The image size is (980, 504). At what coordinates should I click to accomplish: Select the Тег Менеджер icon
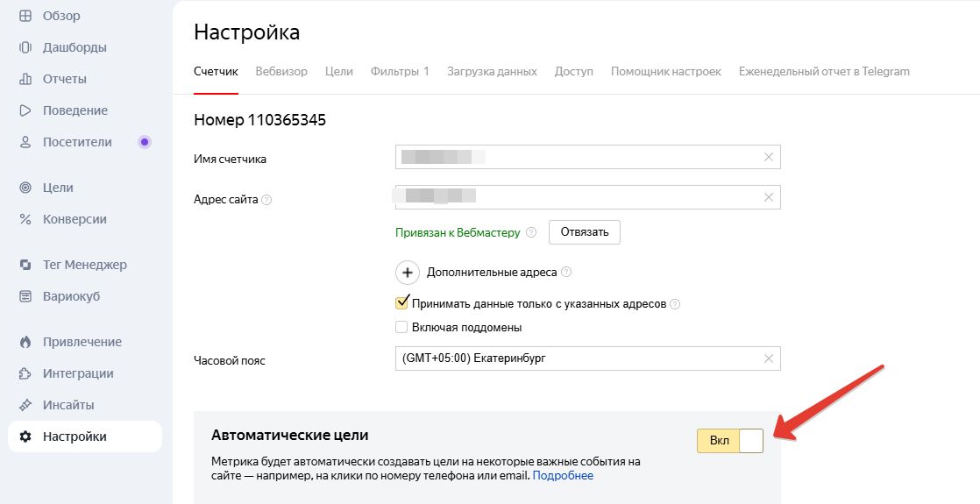(25, 265)
